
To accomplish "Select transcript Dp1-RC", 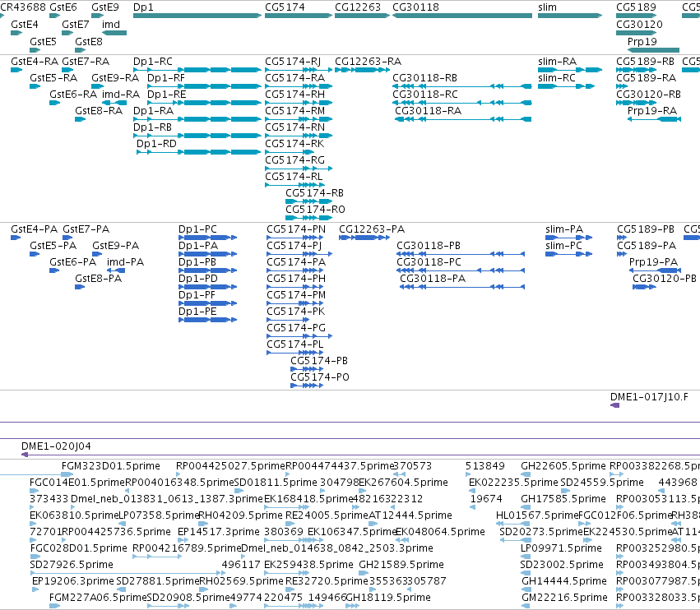I will (x=153, y=62).
